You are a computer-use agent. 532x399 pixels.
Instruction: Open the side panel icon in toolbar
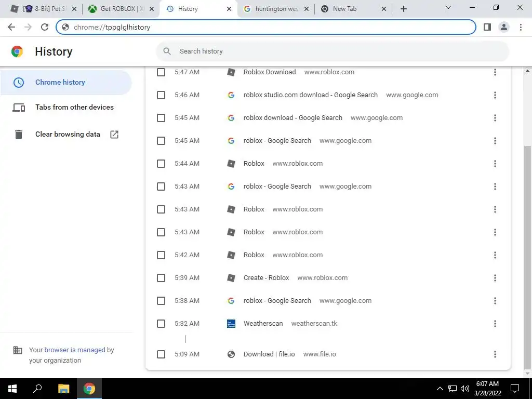click(487, 27)
